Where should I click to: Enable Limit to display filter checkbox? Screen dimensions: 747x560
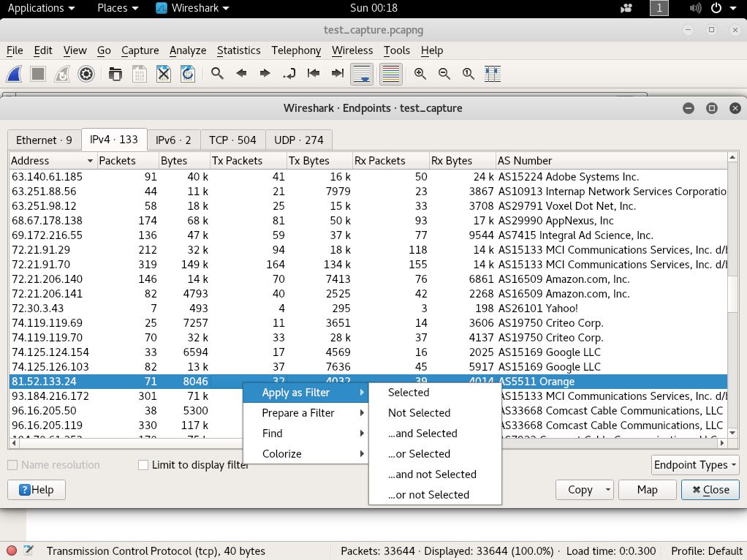coord(143,465)
